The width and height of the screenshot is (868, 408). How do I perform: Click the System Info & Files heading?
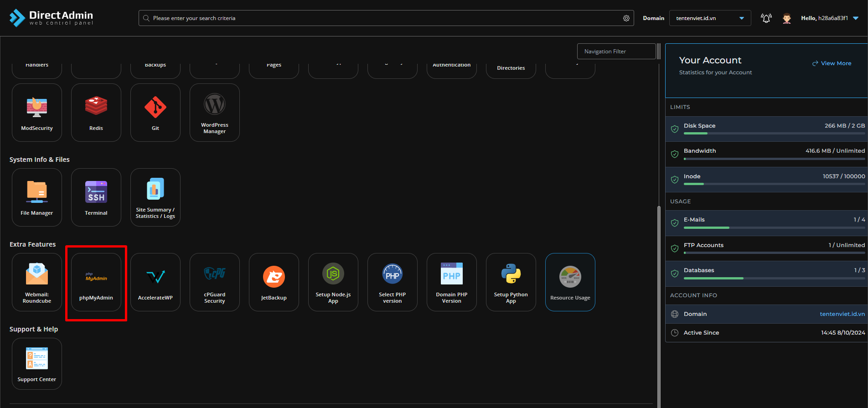pos(40,160)
